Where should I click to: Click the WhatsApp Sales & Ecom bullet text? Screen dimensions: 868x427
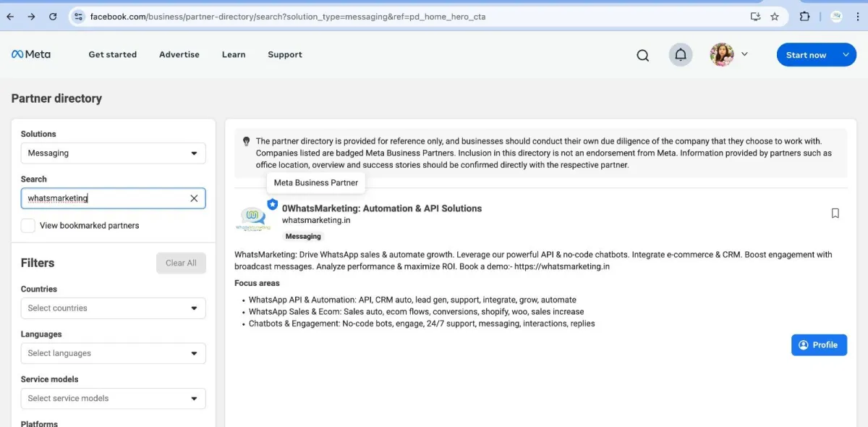tap(416, 312)
